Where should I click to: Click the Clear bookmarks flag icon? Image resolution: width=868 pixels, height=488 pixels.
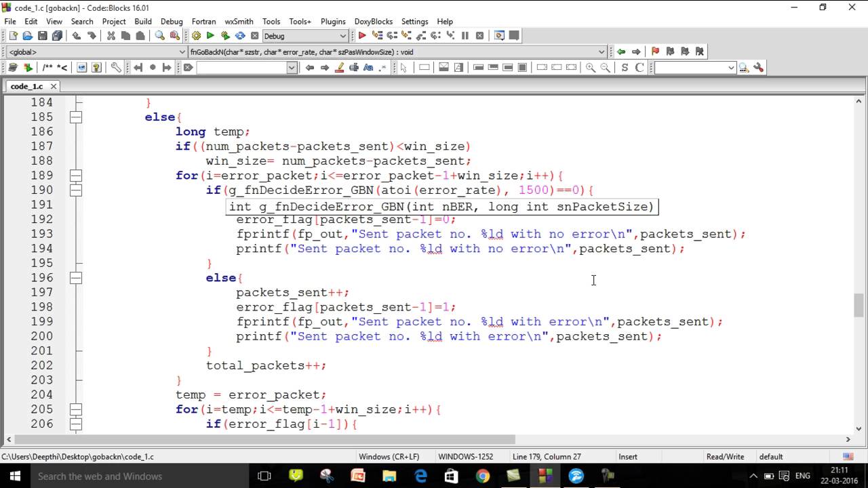pos(700,52)
